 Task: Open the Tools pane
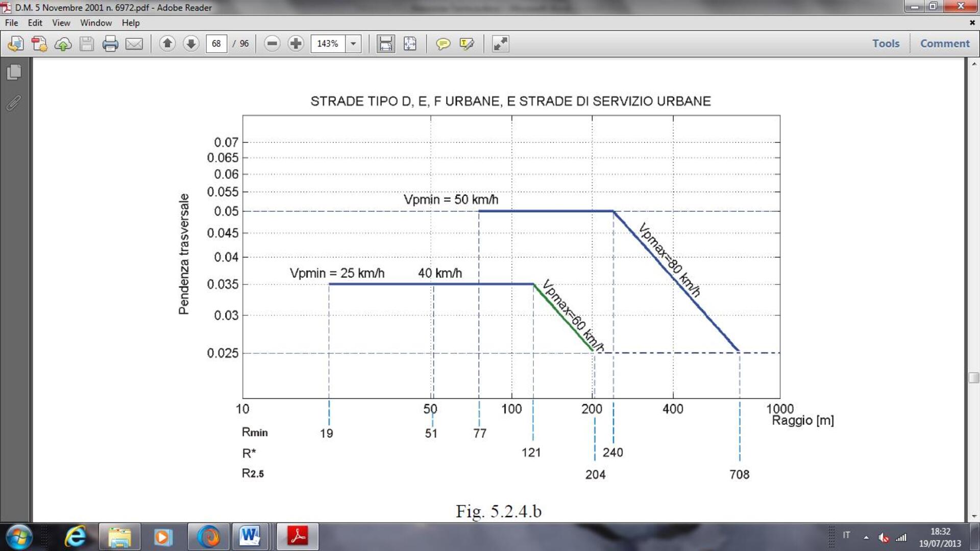886,43
